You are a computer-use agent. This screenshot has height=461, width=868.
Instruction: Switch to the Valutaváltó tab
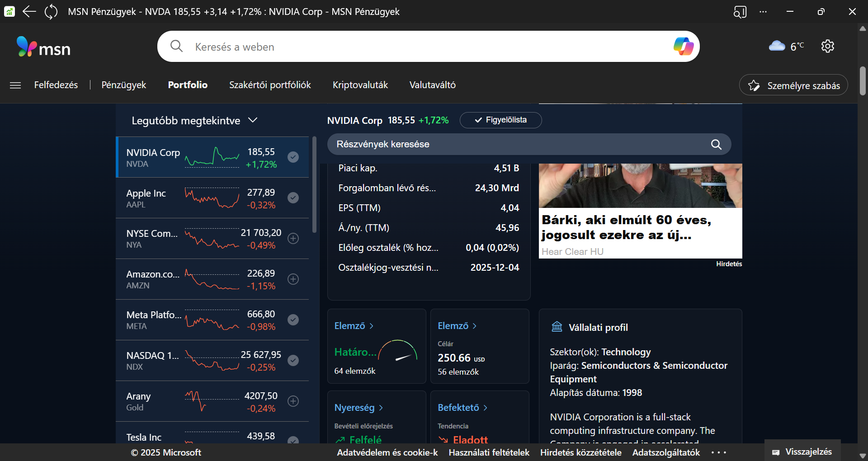click(432, 85)
